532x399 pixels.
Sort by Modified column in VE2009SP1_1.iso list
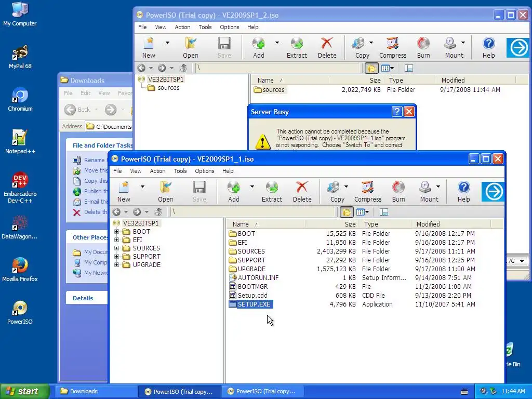[x=452, y=224]
